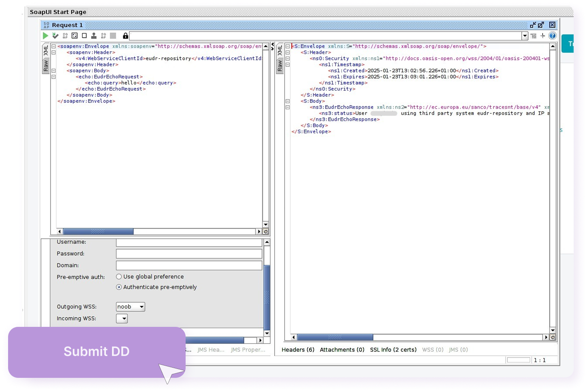The width and height of the screenshot is (588, 392).
Task: Click the Username input field
Action: point(189,242)
